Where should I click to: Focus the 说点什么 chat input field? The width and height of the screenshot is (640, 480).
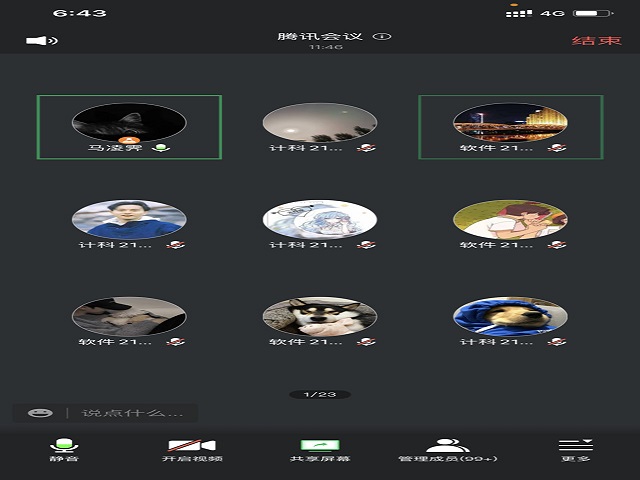[130, 412]
